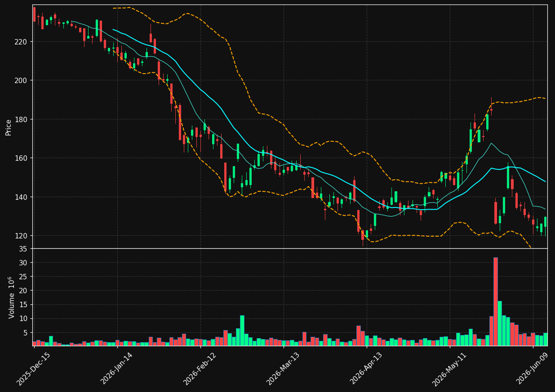
Task: Click the 2025-Dec-15 date label
Action: 34,369
